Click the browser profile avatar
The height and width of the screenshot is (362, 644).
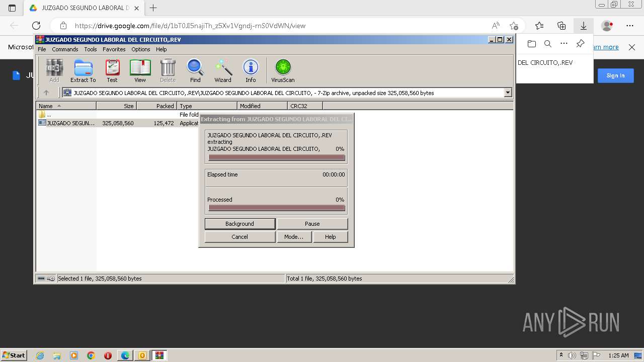click(607, 26)
